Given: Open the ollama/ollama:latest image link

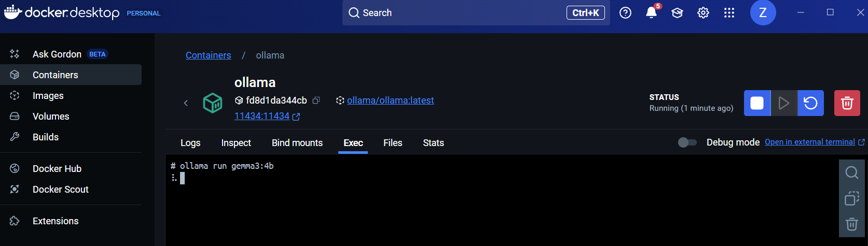Looking at the screenshot, I should [x=390, y=100].
